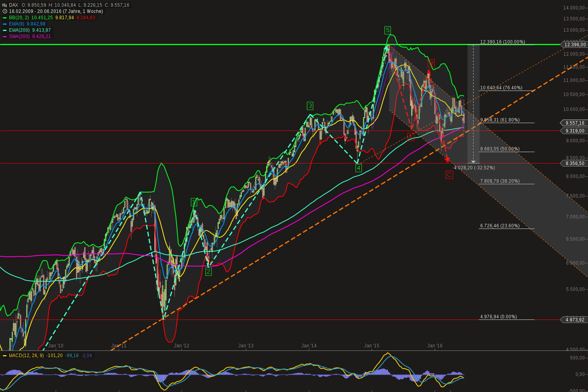588x392 pixels.
Task: Click the green wave label 5 at the top
Action: click(x=388, y=30)
